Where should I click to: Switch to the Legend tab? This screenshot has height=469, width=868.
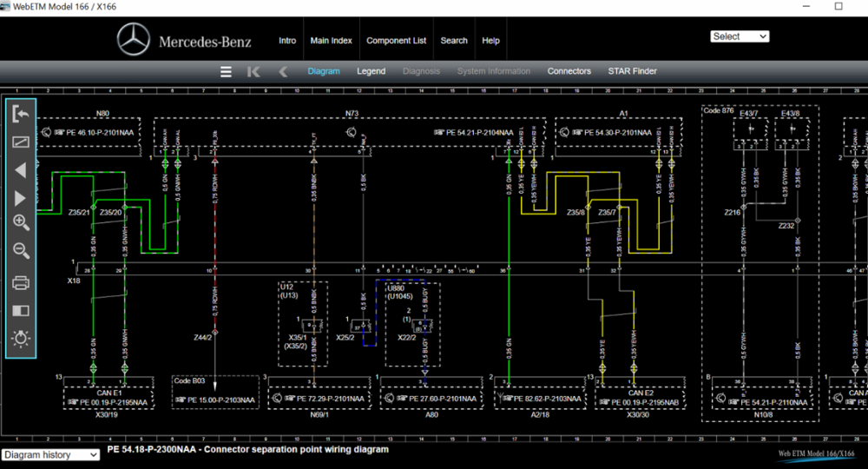[x=371, y=71]
